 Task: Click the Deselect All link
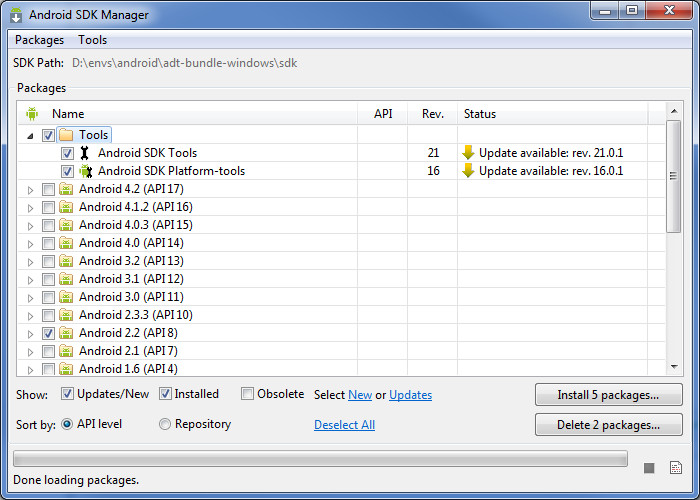(x=344, y=425)
